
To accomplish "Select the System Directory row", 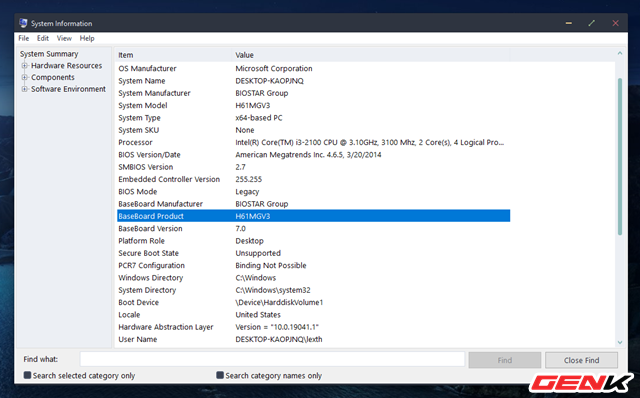I will tap(313, 290).
